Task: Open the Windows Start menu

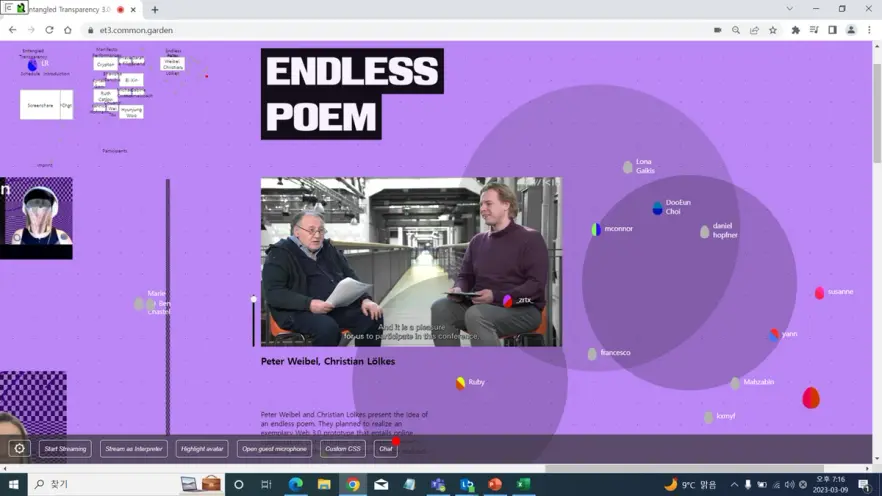Action: click(14, 484)
